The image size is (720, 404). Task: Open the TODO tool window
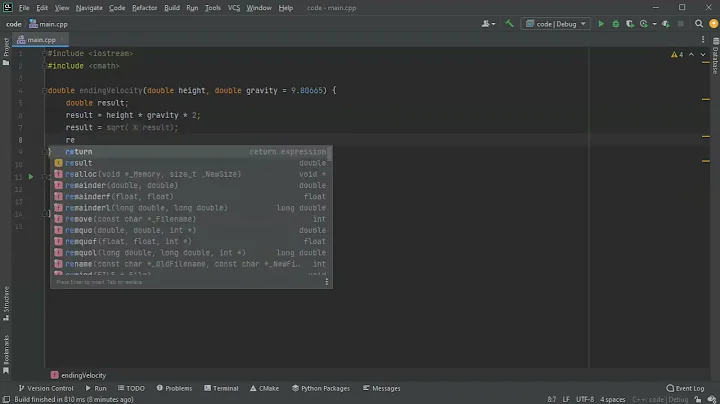pyautogui.click(x=131, y=388)
